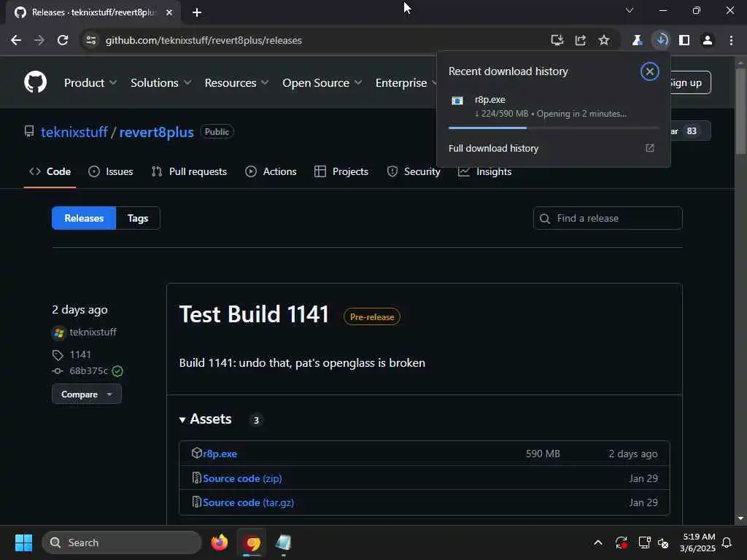Viewport: 747px width, 560px height.
Task: Go back using browser back arrow
Action: coord(16,41)
